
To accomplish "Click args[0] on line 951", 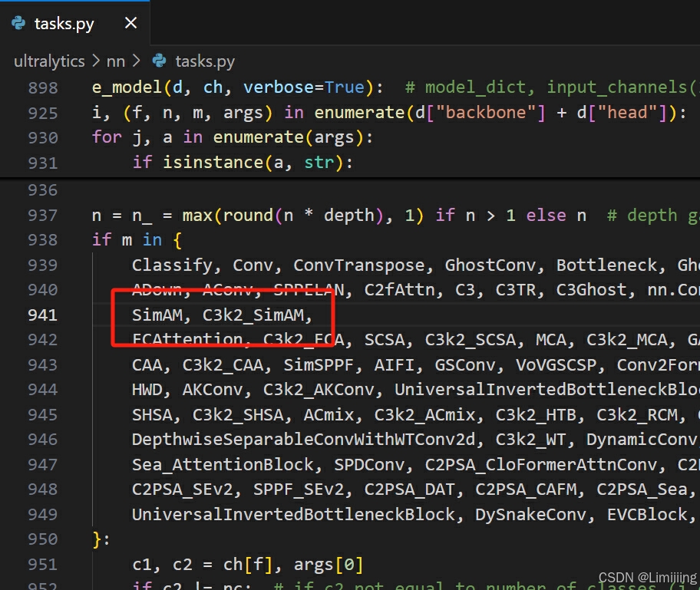I will 329,565.
